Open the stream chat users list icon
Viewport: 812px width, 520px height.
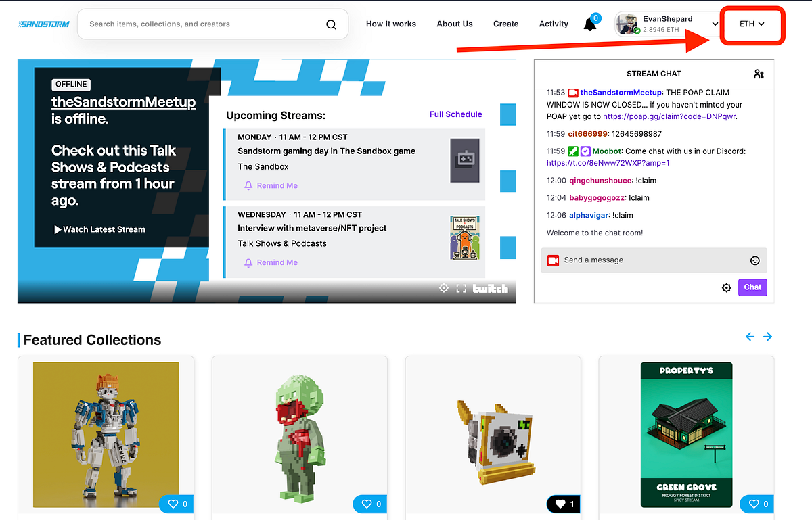pyautogui.click(x=759, y=74)
